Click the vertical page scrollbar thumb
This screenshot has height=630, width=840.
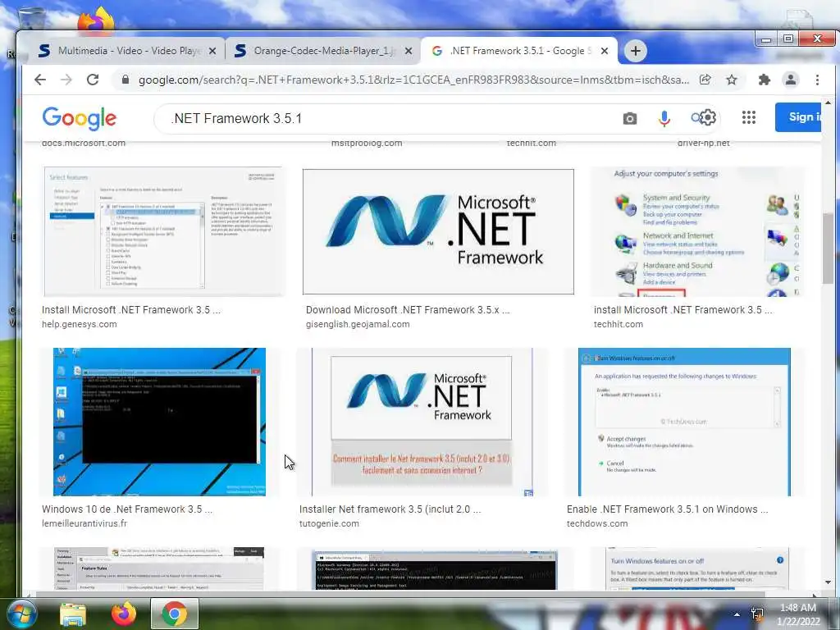tap(829, 249)
